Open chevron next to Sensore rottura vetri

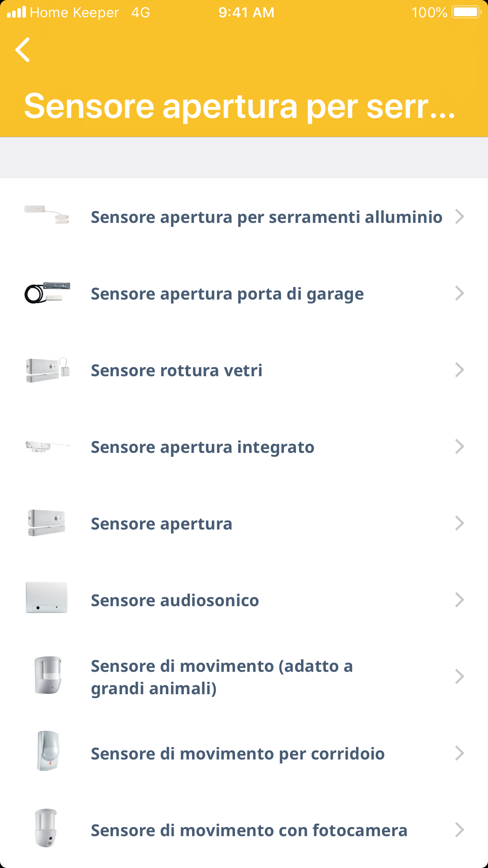pyautogui.click(x=459, y=370)
